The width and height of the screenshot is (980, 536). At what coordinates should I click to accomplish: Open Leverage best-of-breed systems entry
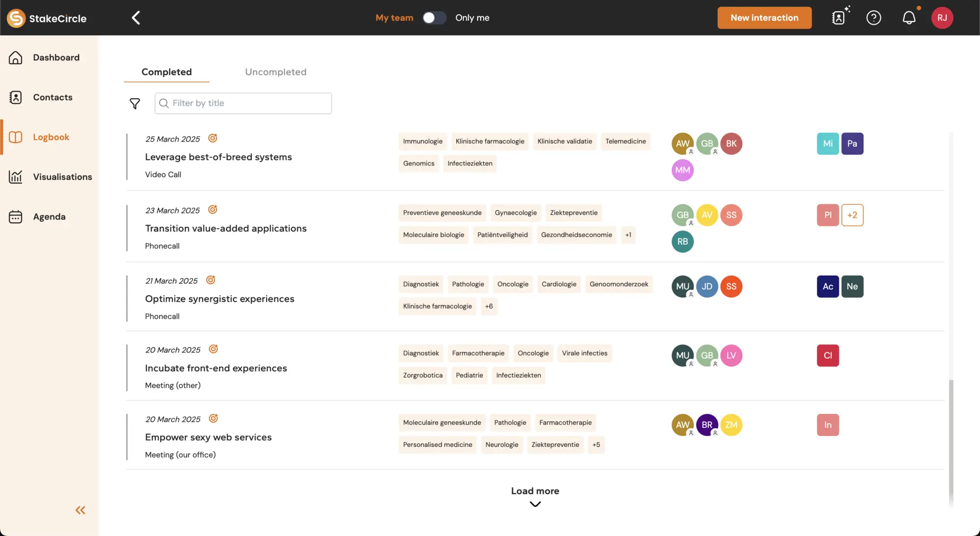coord(219,157)
